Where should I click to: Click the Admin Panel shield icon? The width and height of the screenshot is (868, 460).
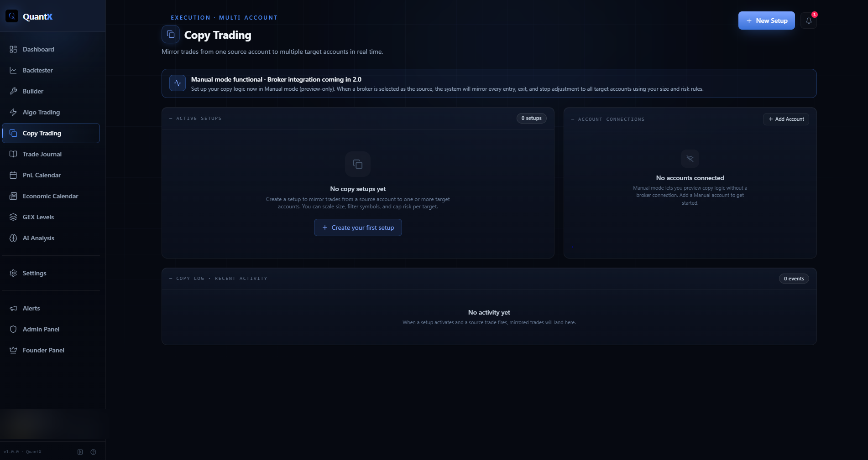point(13,329)
